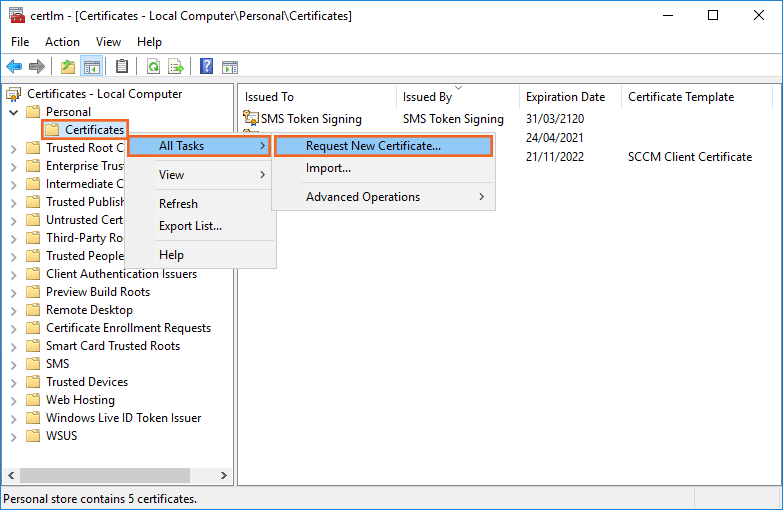The width and height of the screenshot is (783, 510).
Task: Select SMS Token Signing certificate row
Action: pyautogui.click(x=310, y=119)
